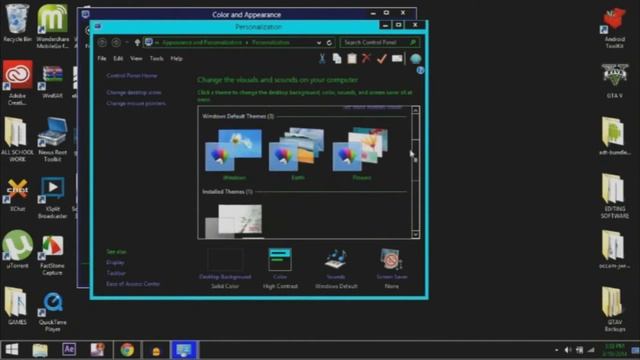Open help with the blue question icon
640x360 pixels.
(420, 71)
